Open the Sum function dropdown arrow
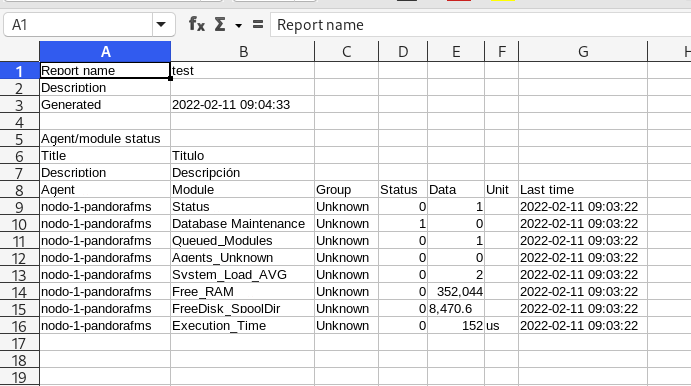The width and height of the screenshot is (691, 386). [238, 26]
